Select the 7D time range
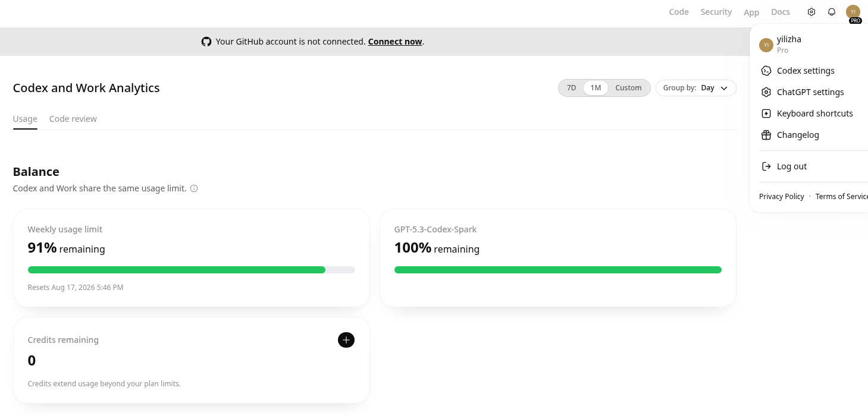The width and height of the screenshot is (868, 416). (x=571, y=88)
